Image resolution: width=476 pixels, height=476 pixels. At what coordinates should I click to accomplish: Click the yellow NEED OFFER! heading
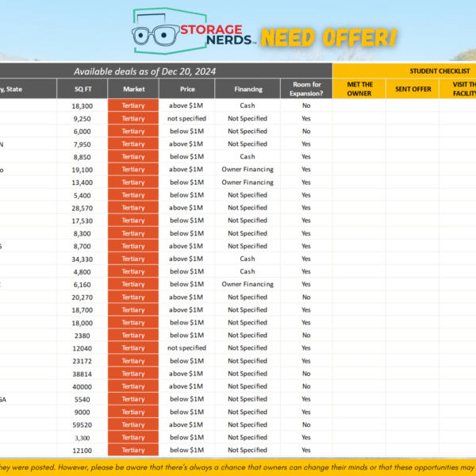coord(328,37)
